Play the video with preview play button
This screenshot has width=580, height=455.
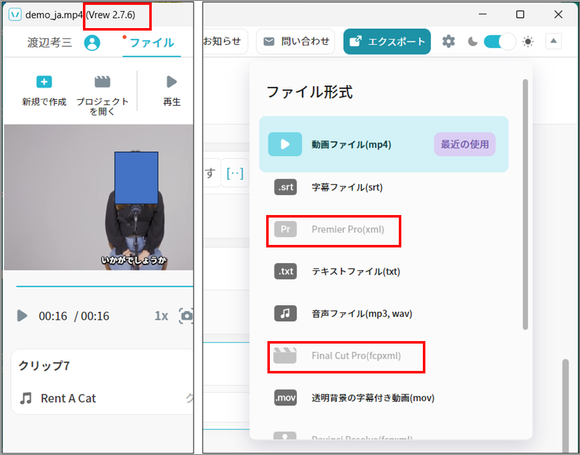tap(22, 316)
